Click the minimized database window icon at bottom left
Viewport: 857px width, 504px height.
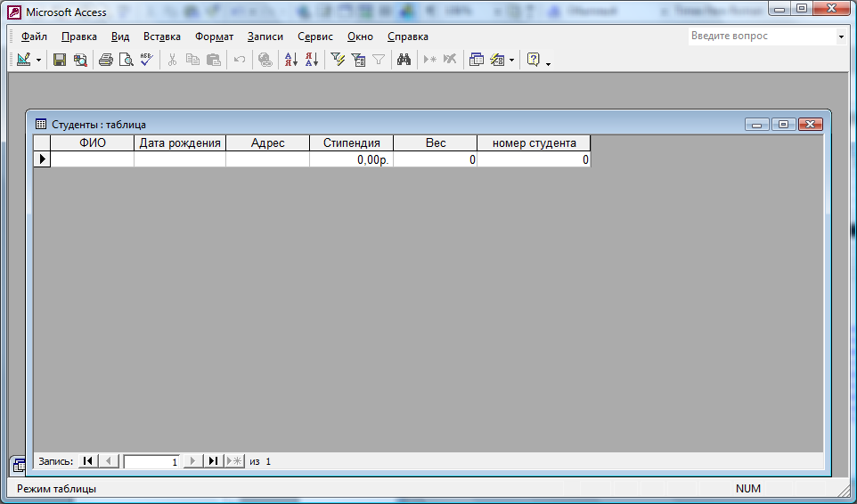coord(19,465)
